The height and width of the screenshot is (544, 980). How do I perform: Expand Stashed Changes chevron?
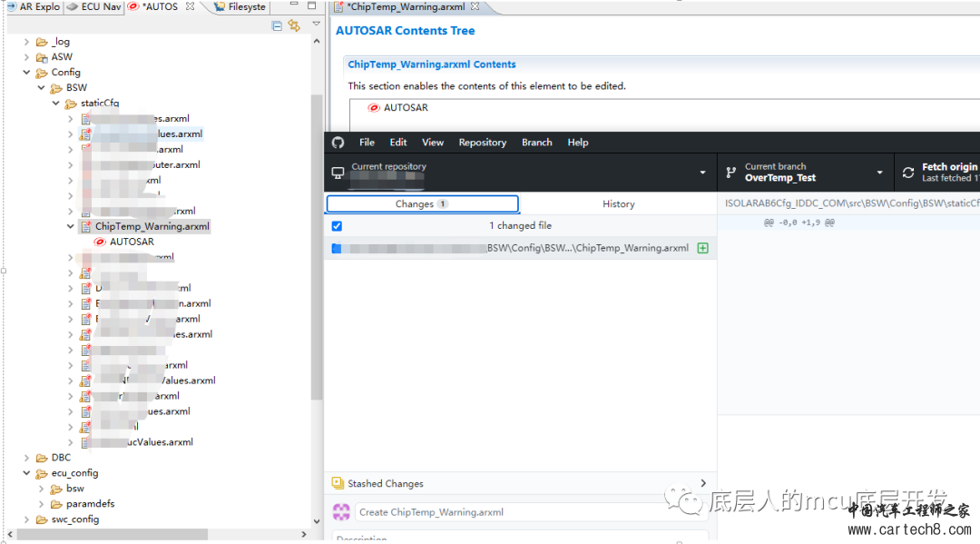pyautogui.click(x=703, y=483)
